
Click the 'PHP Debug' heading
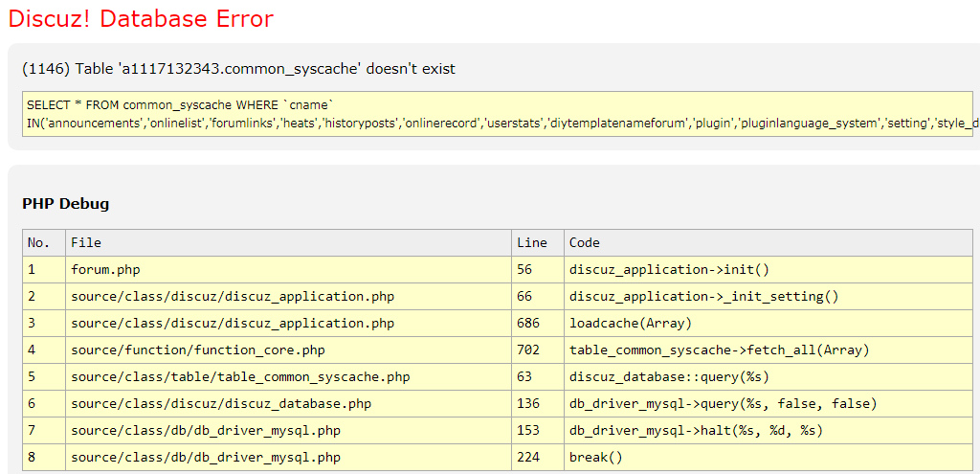point(66,203)
